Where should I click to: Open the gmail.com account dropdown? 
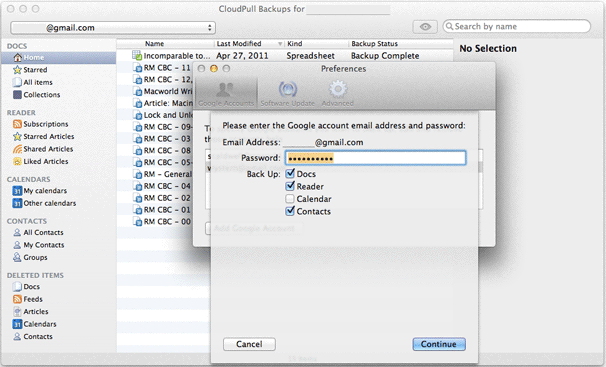tap(113, 28)
